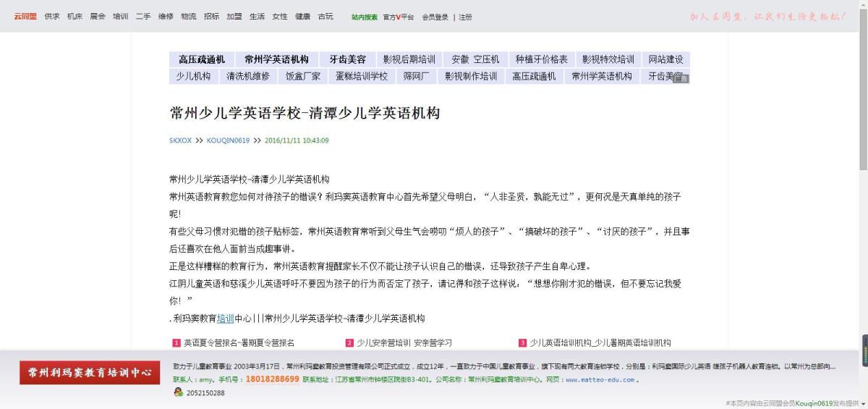Open the 生活 navigation item
The image size is (868, 409).
[x=257, y=17]
